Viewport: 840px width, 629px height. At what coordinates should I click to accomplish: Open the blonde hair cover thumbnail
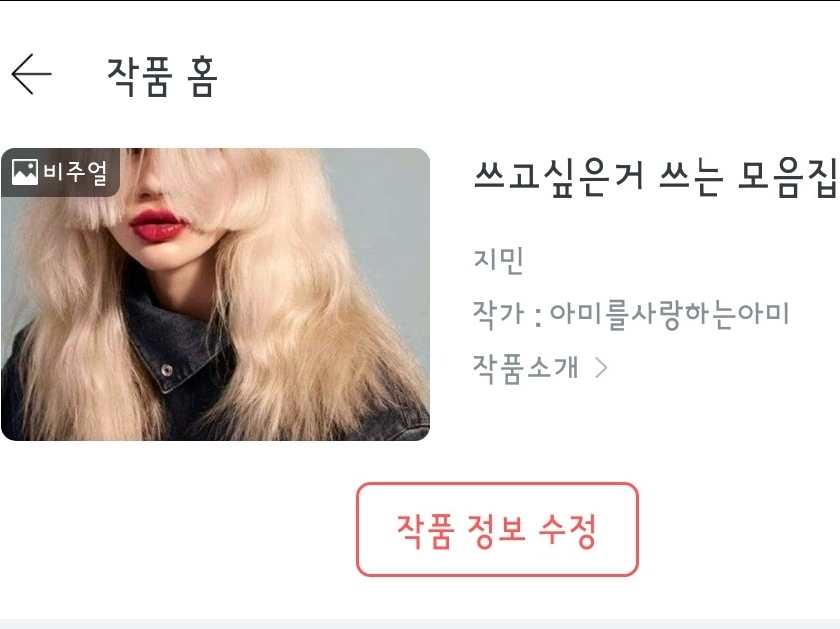(x=215, y=294)
